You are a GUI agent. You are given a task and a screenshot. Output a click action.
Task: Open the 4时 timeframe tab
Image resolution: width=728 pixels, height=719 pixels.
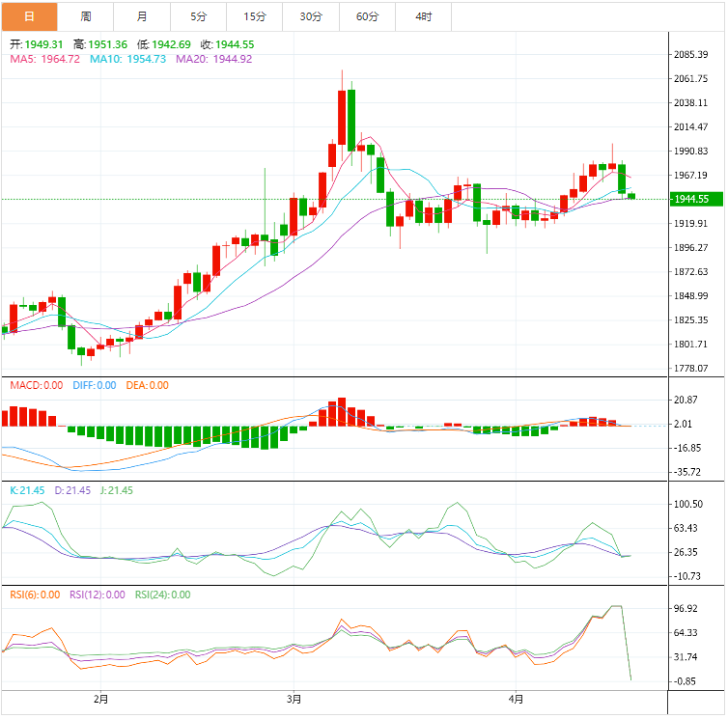pyautogui.click(x=424, y=16)
